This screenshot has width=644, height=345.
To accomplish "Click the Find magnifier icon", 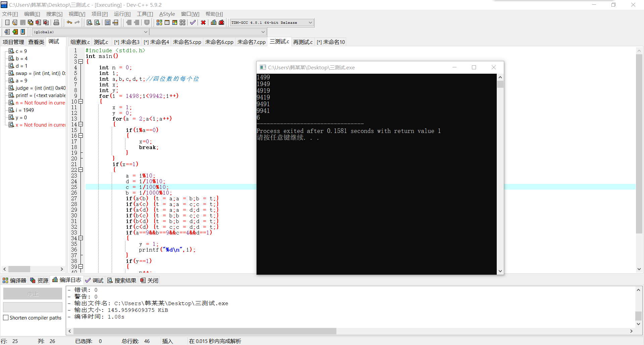I will pyautogui.click(x=90, y=22).
